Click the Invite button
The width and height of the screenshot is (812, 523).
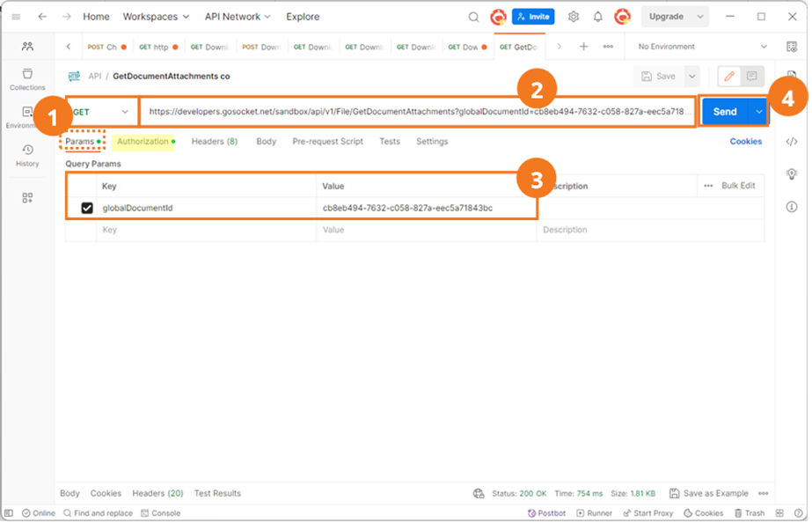click(533, 17)
